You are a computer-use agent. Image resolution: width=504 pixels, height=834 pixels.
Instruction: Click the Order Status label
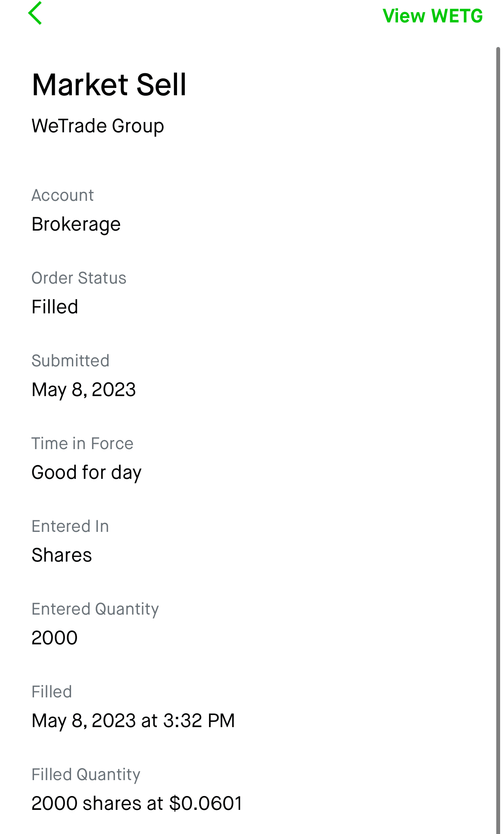point(79,278)
